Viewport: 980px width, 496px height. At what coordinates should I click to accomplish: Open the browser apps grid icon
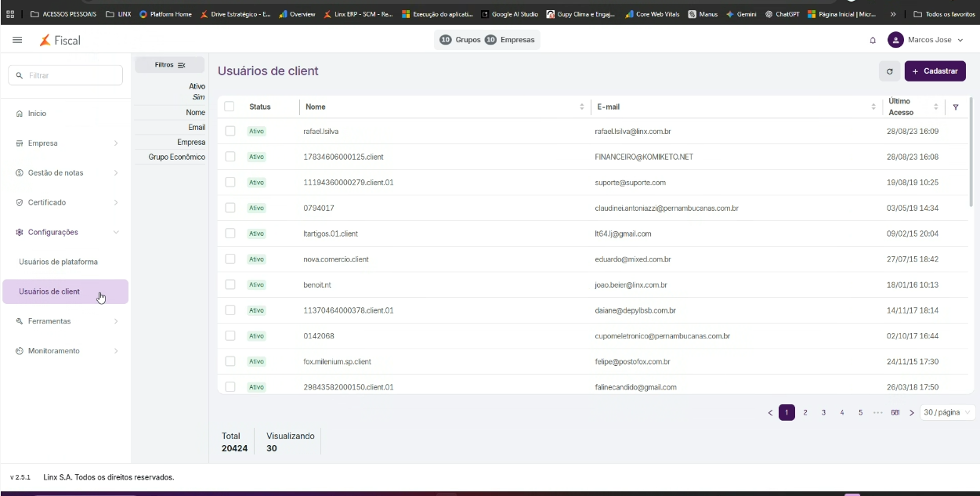[10, 14]
